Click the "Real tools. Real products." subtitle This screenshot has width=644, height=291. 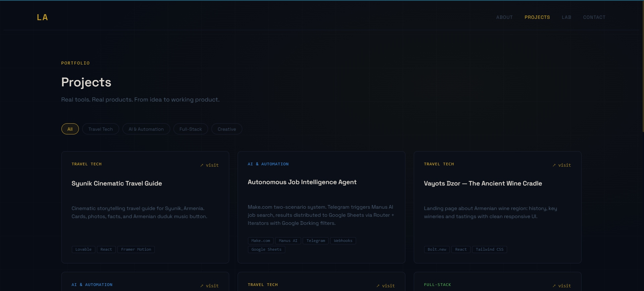pyautogui.click(x=140, y=100)
